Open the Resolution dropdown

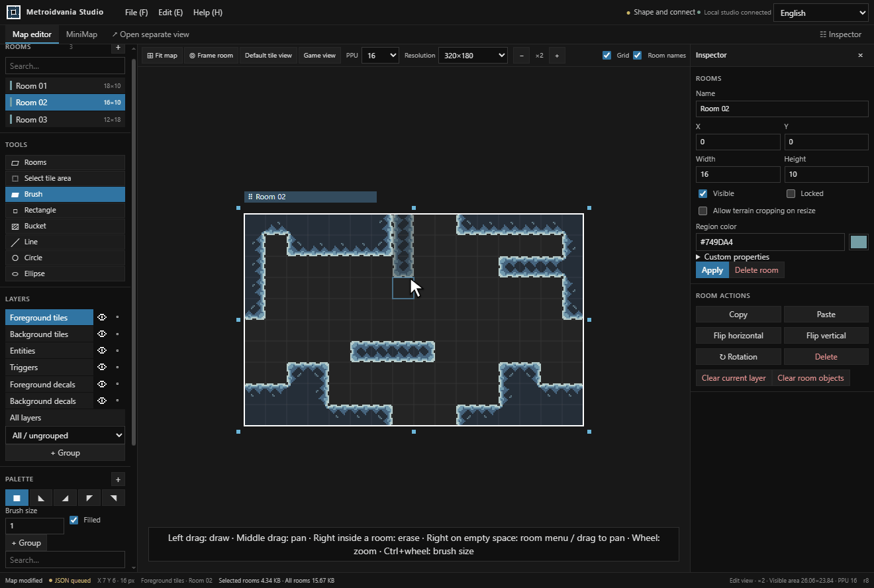473,56
